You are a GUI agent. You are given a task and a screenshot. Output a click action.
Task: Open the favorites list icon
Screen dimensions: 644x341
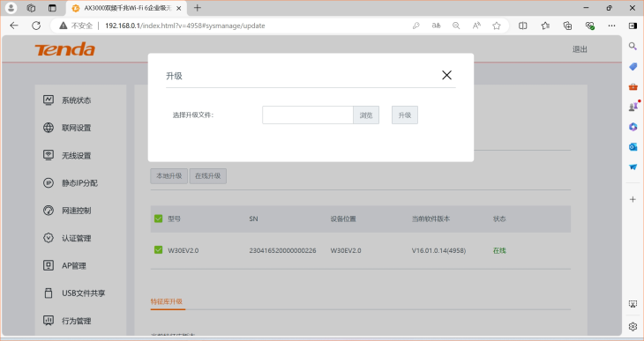(x=545, y=26)
